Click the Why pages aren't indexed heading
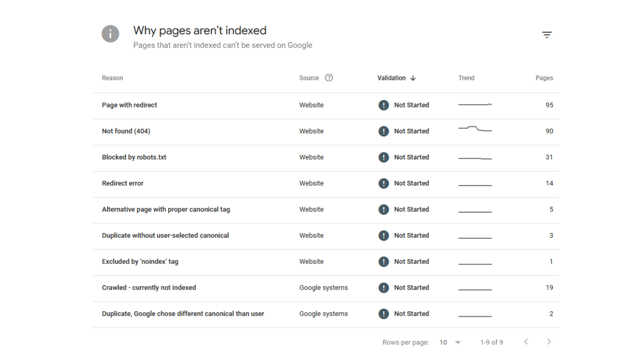Screen dimensions: 644x362 pos(200,31)
